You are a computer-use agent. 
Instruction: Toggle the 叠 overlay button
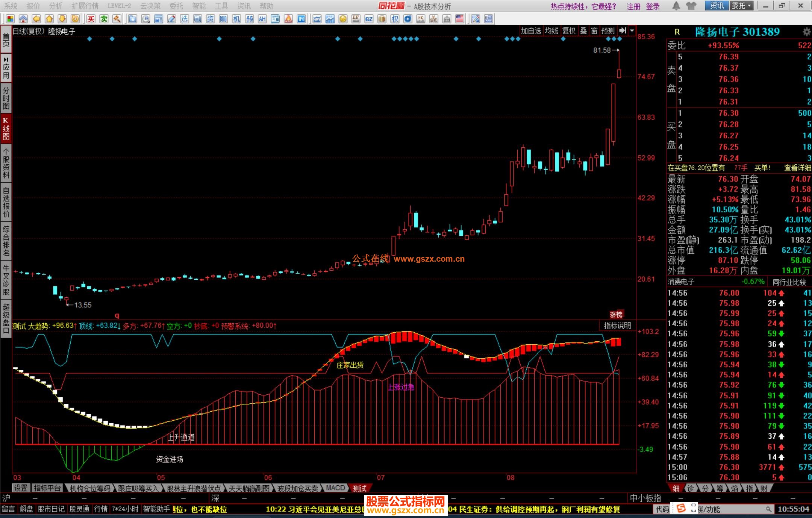(x=583, y=31)
